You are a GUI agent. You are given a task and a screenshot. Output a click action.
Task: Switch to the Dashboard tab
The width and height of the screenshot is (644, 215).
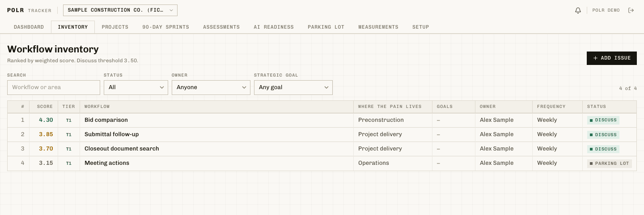29,27
